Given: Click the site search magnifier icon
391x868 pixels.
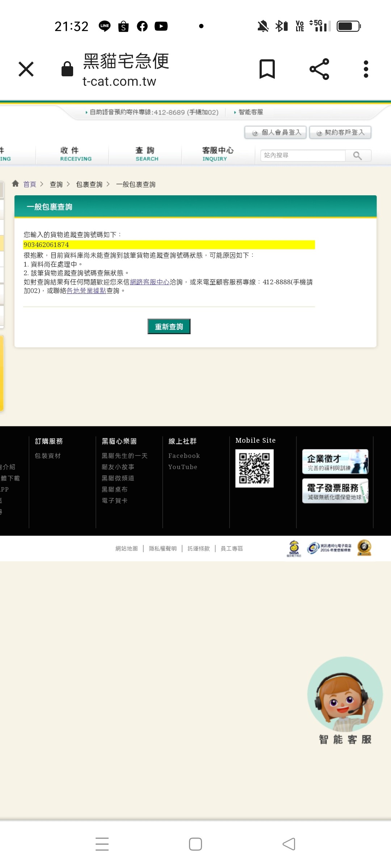Looking at the screenshot, I should pos(358,156).
